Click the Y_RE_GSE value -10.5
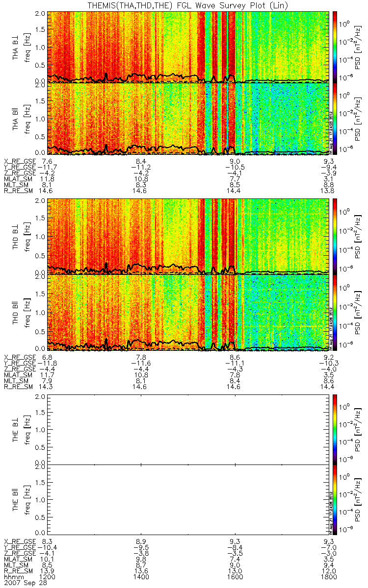 tap(234, 167)
